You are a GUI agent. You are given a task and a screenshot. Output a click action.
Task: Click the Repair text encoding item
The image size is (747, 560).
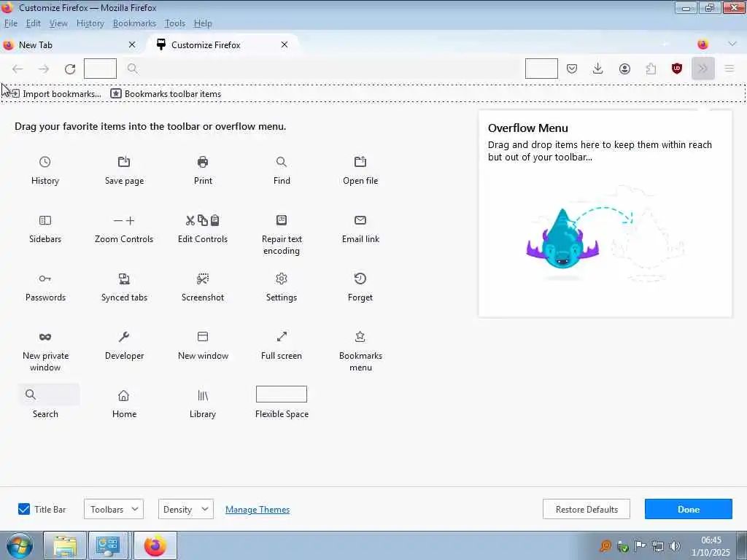(x=282, y=235)
